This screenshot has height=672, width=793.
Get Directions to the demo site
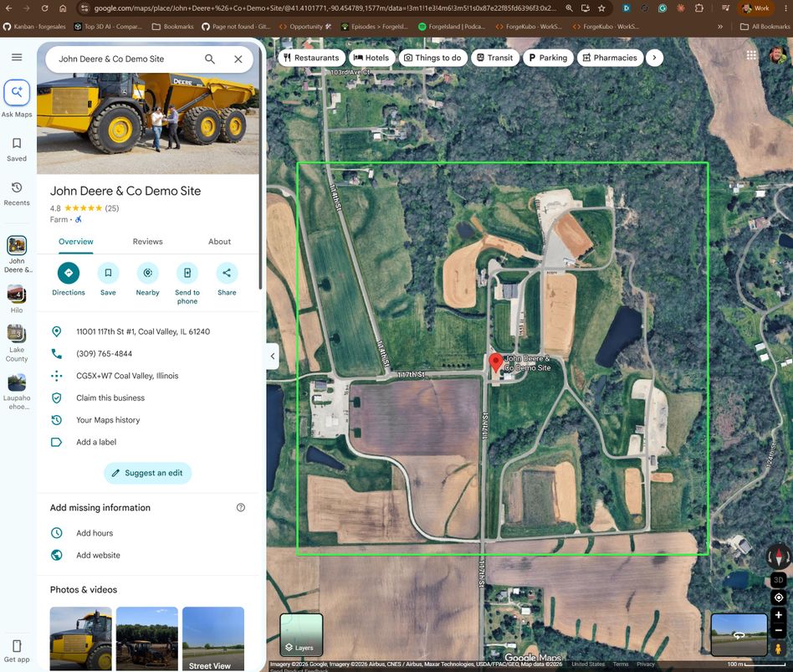click(69, 274)
